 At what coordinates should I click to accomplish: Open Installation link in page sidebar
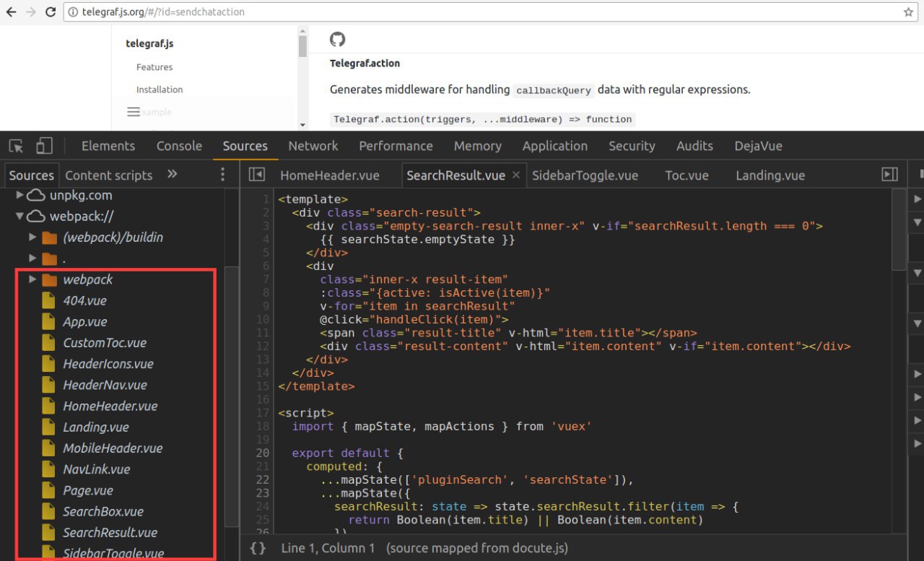coord(160,90)
